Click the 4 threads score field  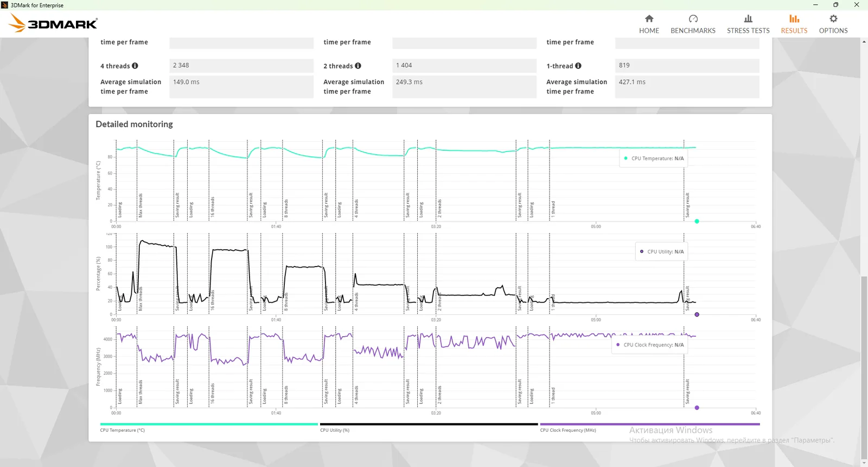click(x=241, y=65)
